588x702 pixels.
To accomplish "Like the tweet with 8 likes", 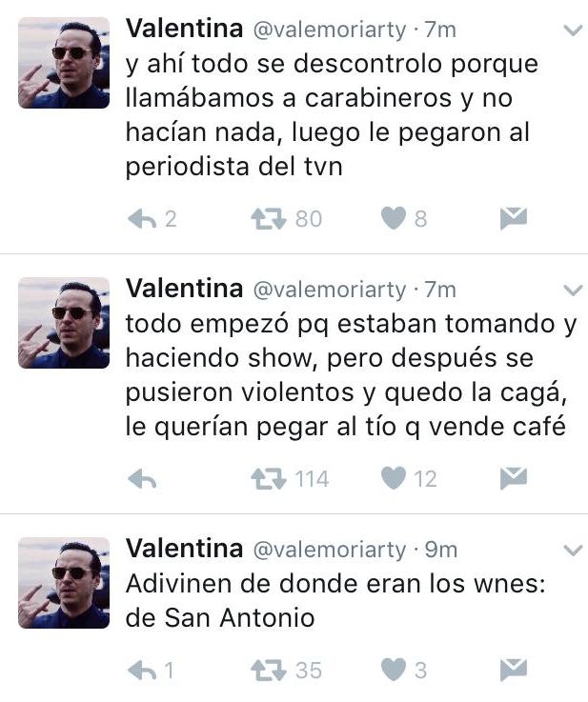I will [x=394, y=218].
